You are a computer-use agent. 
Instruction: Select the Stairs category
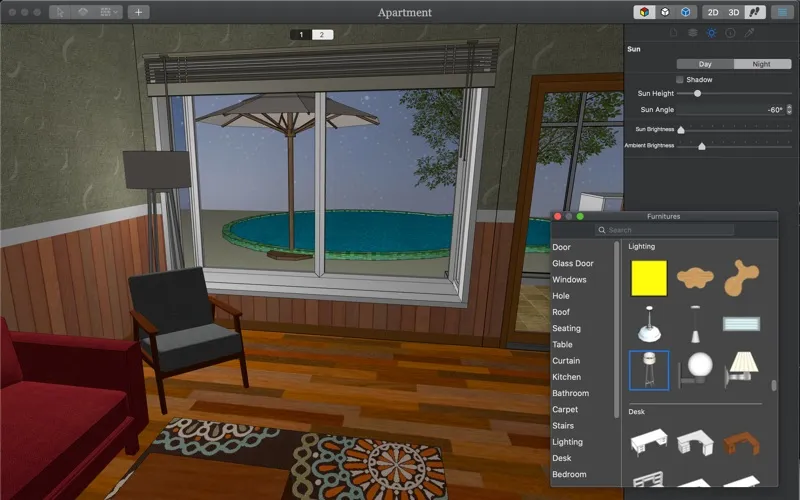click(563, 426)
